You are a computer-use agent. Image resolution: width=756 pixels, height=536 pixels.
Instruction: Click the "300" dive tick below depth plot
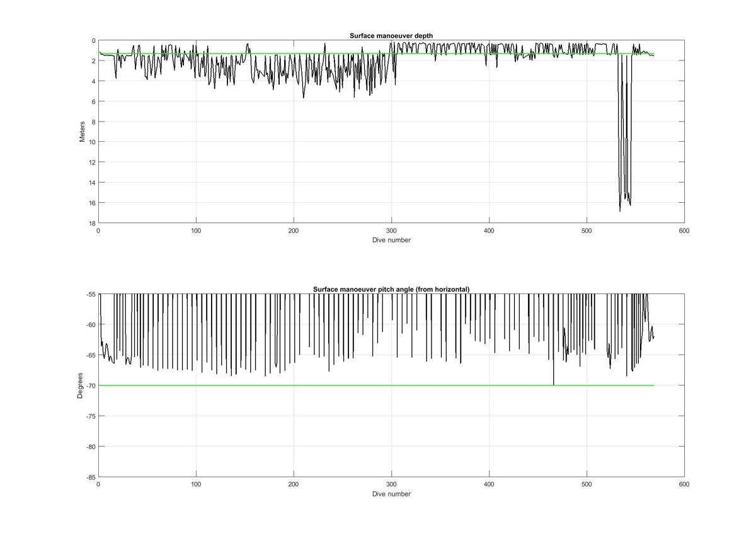coord(391,231)
